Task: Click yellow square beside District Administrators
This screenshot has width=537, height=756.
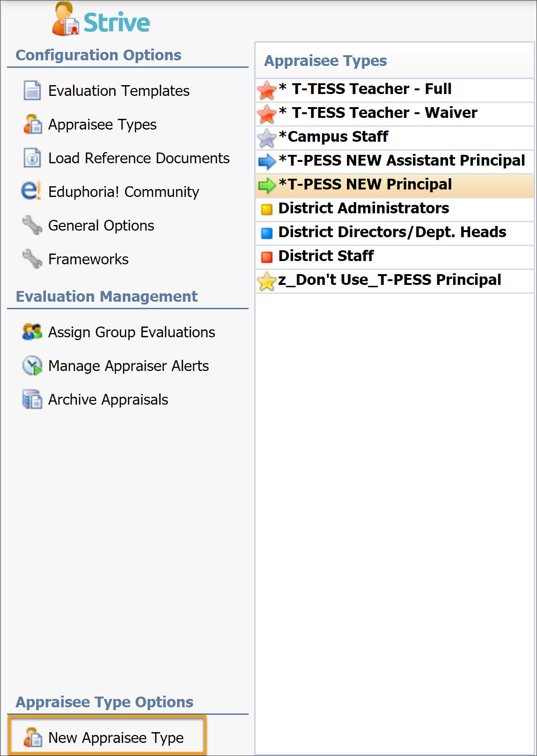Action: click(266, 209)
